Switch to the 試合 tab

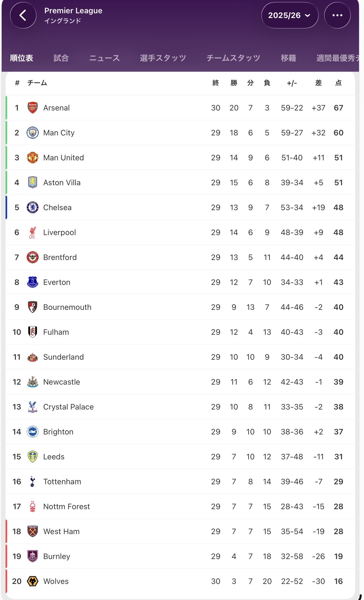[61, 58]
